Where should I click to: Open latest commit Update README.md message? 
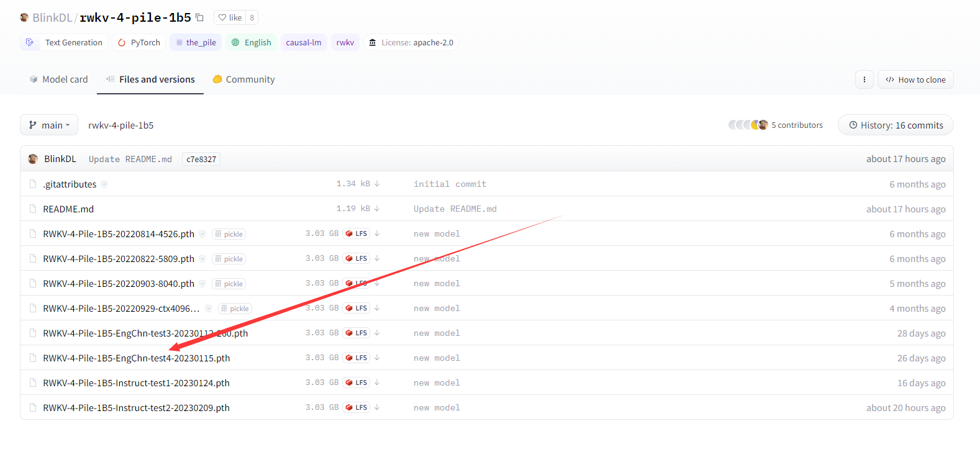pyautogui.click(x=130, y=159)
